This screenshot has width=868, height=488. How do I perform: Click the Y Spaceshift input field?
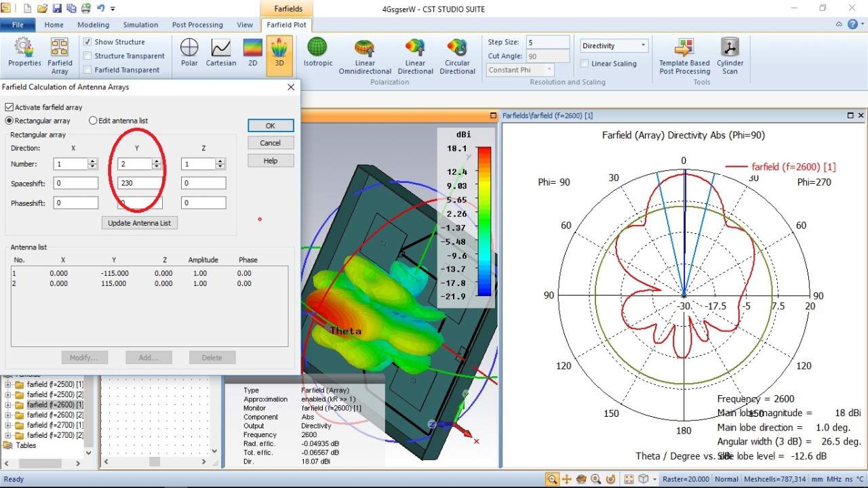(139, 183)
